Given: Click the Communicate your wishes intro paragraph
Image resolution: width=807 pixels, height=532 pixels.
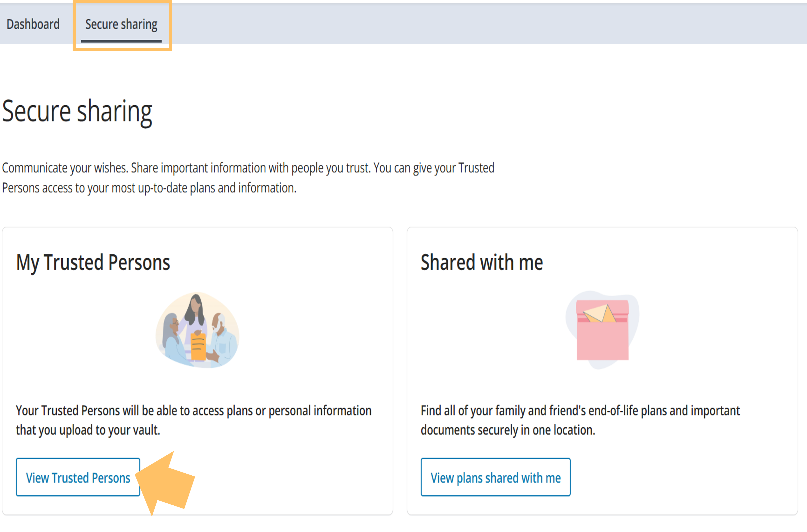Looking at the screenshot, I should coord(248,178).
